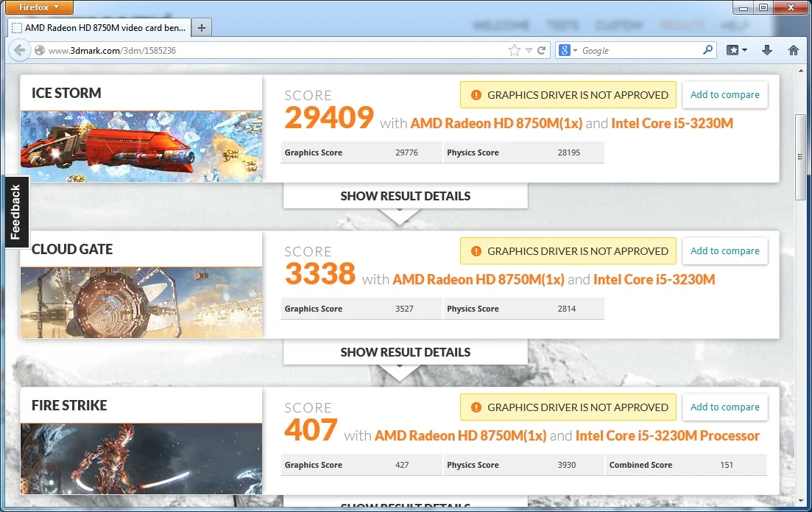
Task: Open the URL history dropdown arrow
Action: click(x=528, y=51)
